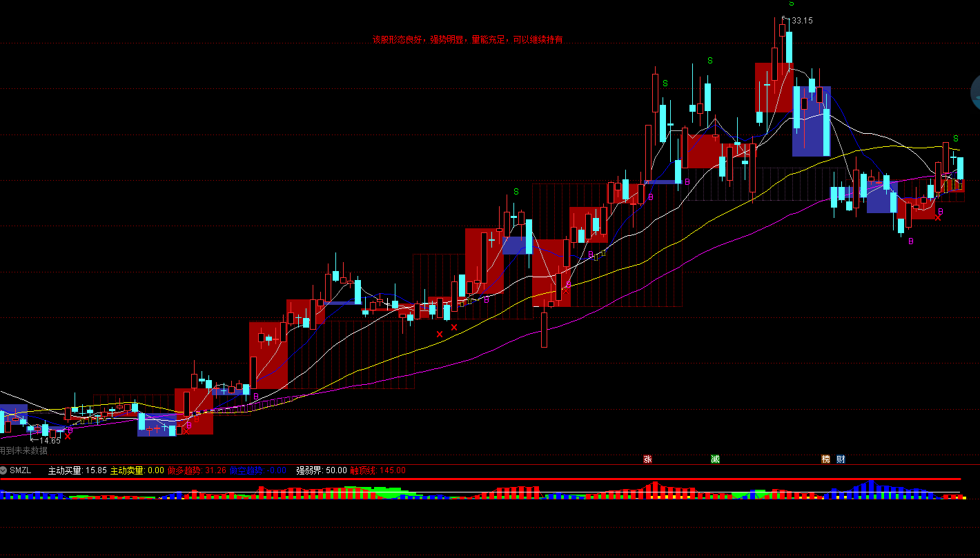Viewport: 980px width, 558px height.
Task: Click the 主动买量: 15.85 value
Action: (77, 470)
